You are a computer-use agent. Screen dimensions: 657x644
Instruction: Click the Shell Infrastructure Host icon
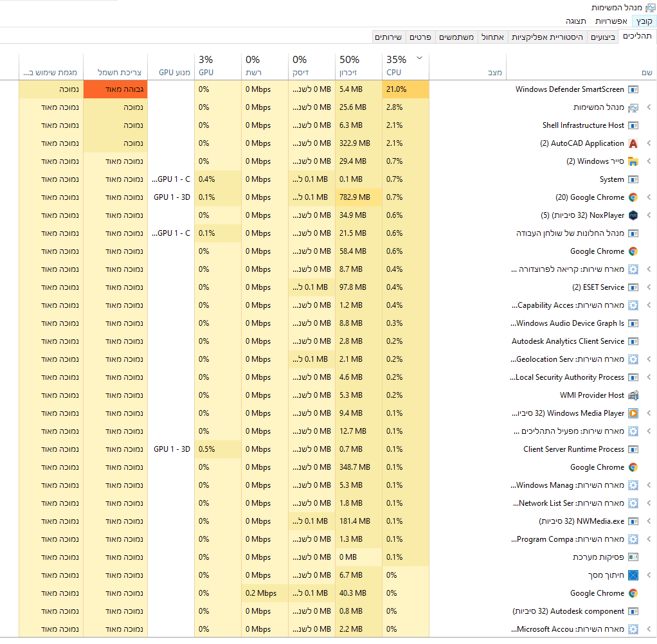[x=633, y=125]
